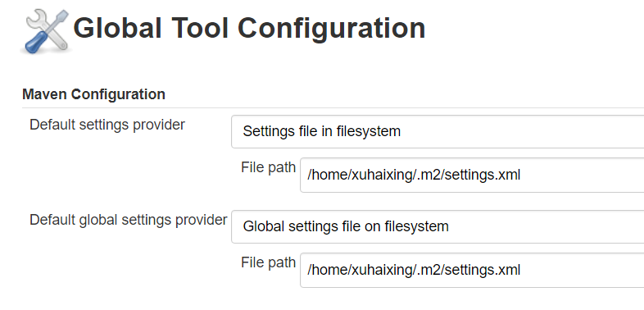Open the Default settings provider dropdown
This screenshot has height=310, width=644.
tap(438, 131)
